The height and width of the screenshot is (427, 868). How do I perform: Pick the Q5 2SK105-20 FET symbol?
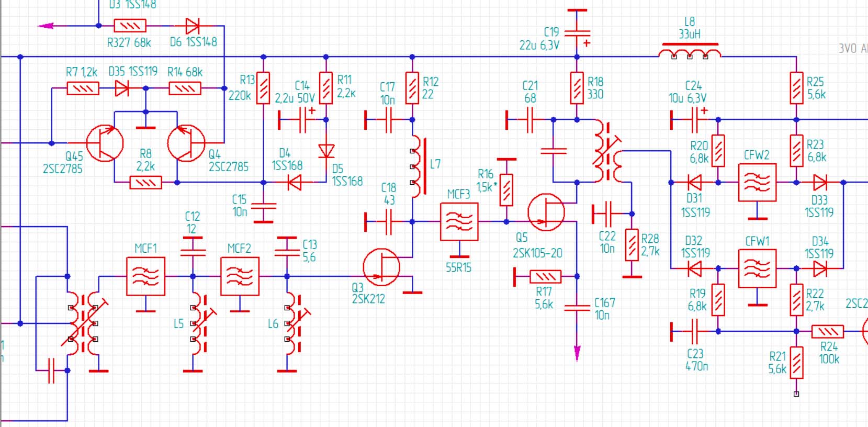546,212
